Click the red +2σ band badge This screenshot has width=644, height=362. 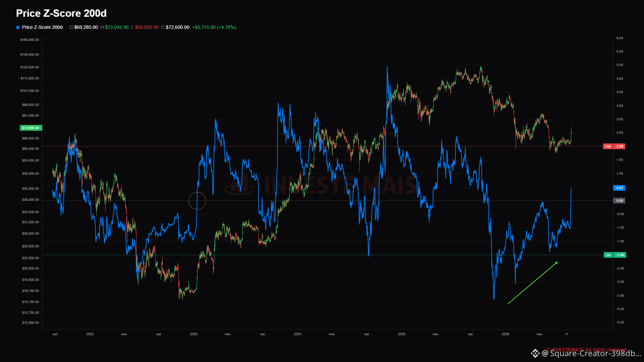pos(608,146)
